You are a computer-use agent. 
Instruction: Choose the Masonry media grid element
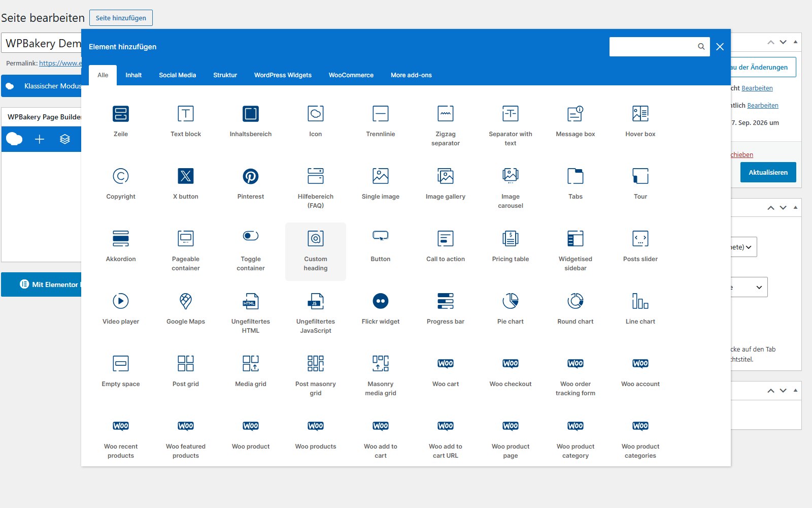click(381, 375)
